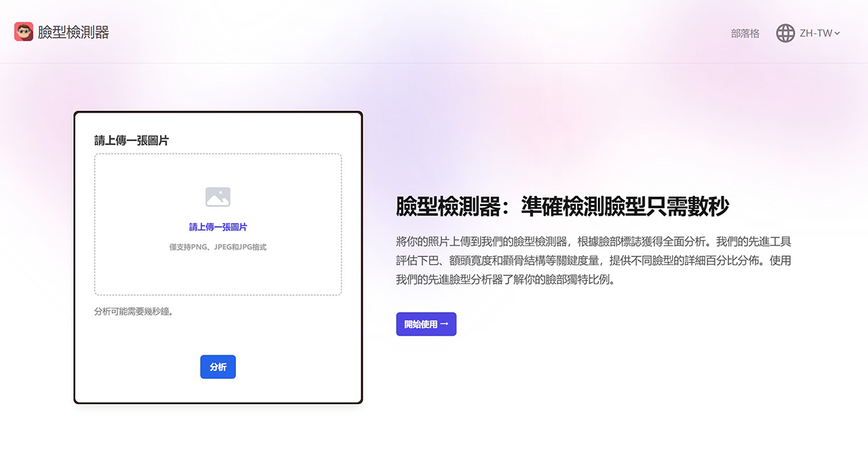This screenshot has height=476, width=868.
Task: Navigate to the blog via 部落格
Action: pos(745,33)
